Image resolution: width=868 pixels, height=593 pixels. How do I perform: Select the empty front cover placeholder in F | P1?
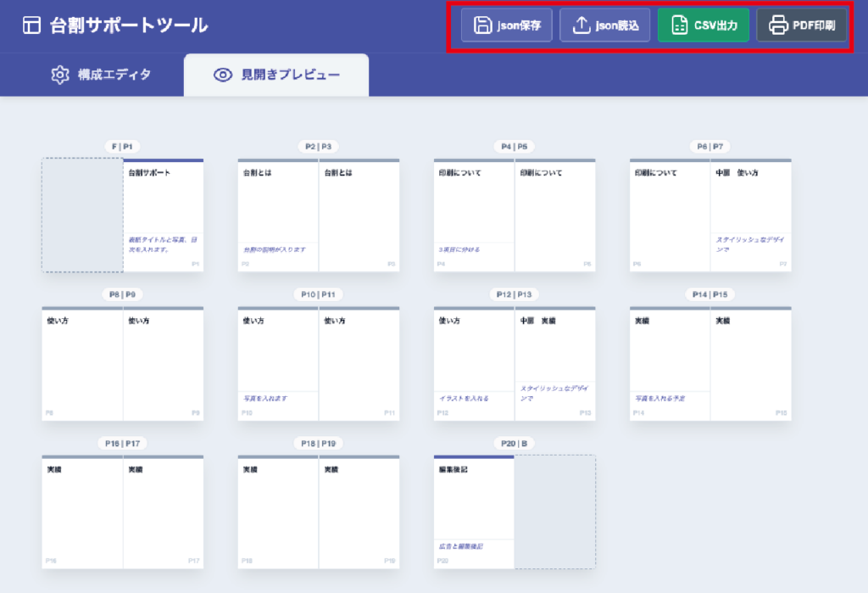(x=82, y=215)
